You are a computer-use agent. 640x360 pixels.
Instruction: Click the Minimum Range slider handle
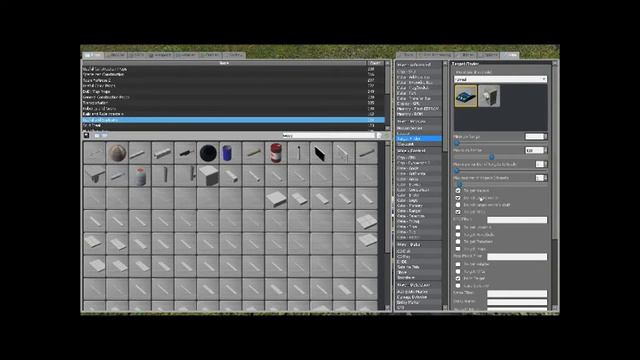(457, 143)
